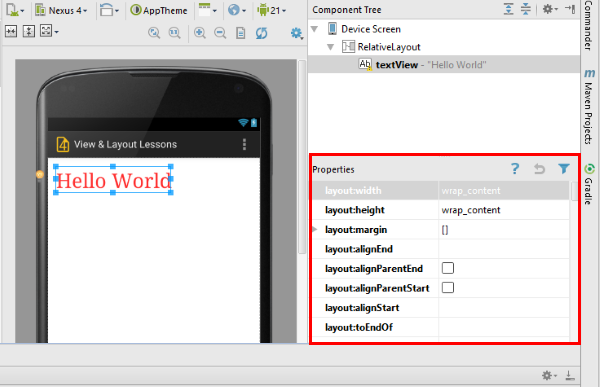
Task: Expand the layout:margin property row
Action: [x=315, y=229]
